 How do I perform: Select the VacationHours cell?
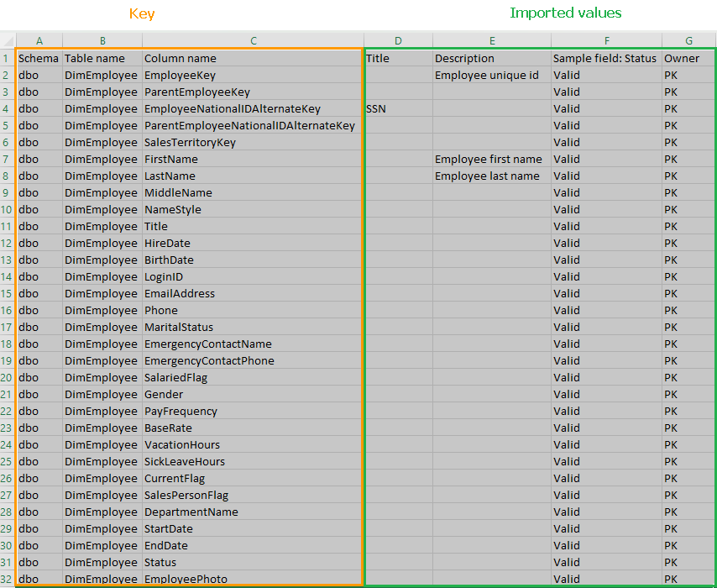coord(182,445)
